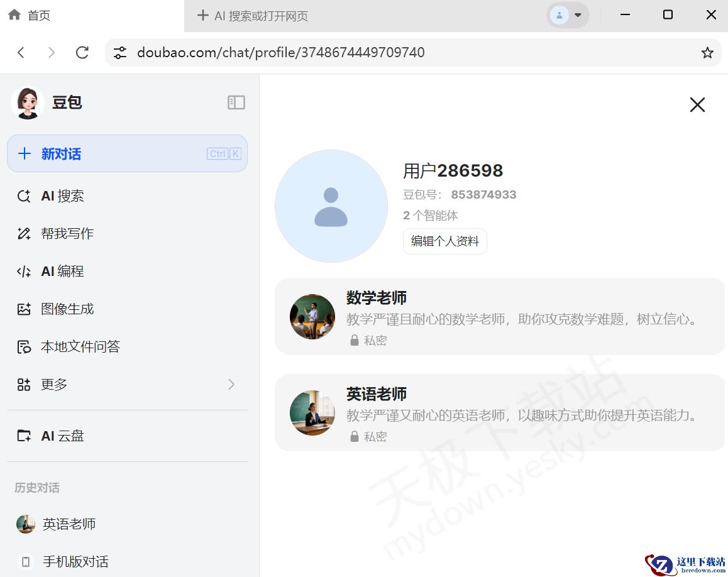The image size is (728, 577).
Task: Open the 英语老师 history conversation
Action: click(x=127, y=524)
